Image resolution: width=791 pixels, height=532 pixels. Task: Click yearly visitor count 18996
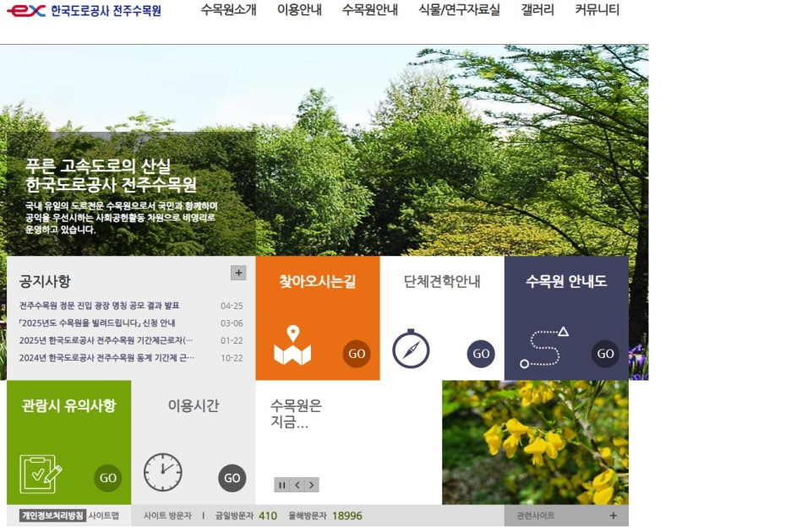coord(347,516)
